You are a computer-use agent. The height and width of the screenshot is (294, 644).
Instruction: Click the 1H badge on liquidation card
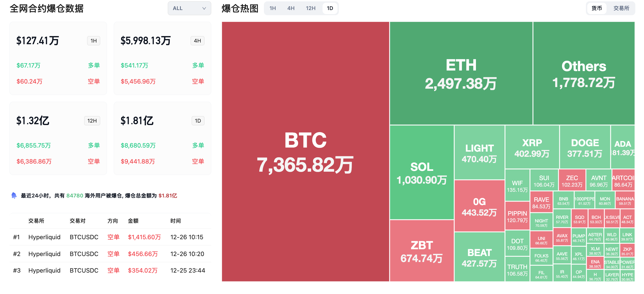[x=94, y=41]
